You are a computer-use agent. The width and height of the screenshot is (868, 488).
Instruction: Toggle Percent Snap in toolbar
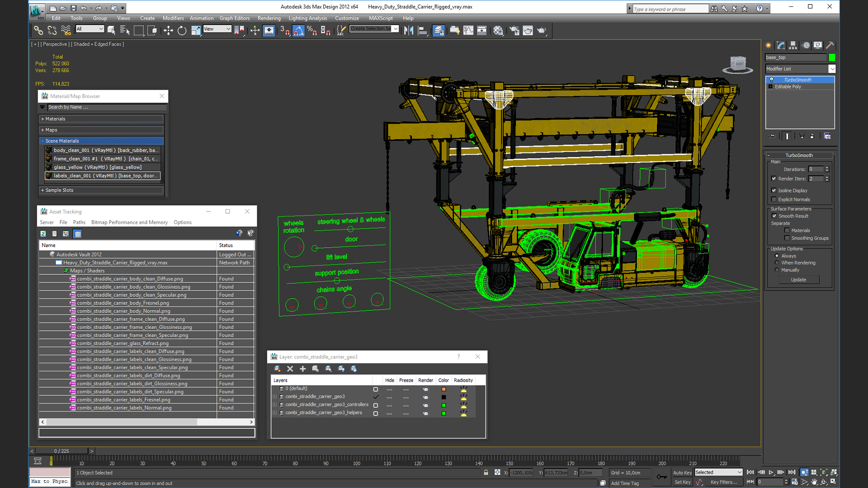click(x=312, y=31)
